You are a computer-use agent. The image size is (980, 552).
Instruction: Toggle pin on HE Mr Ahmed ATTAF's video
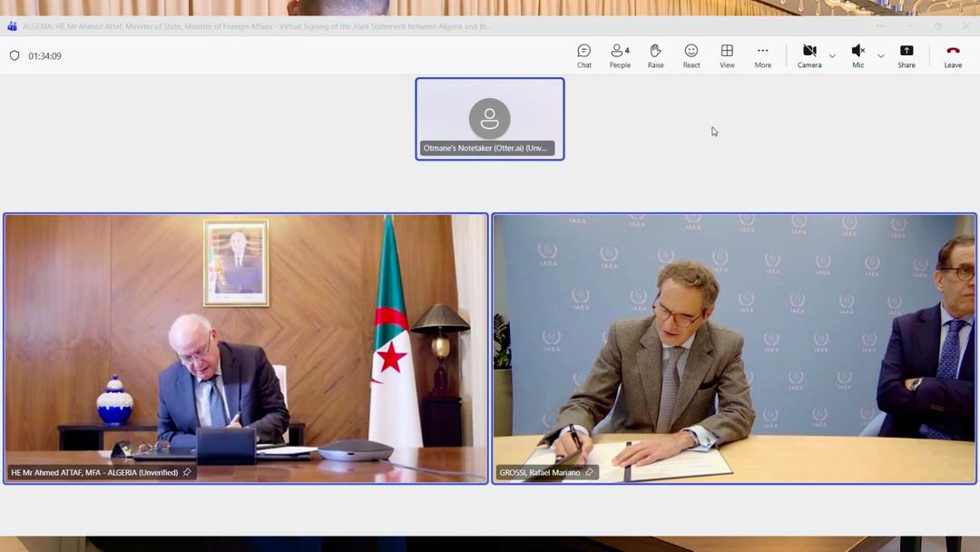[187, 472]
